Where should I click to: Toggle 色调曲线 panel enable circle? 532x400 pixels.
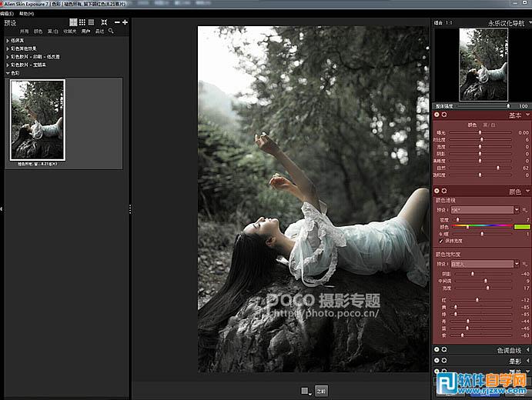[x=437, y=349]
